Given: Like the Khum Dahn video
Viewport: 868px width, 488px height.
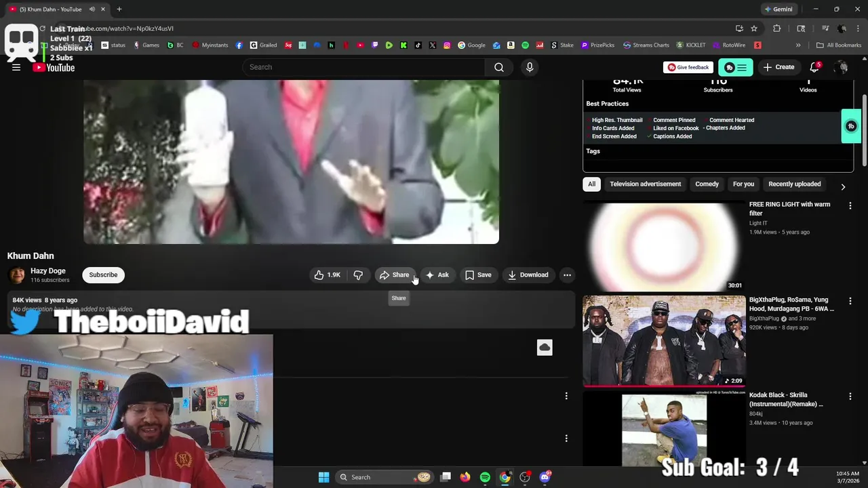Looking at the screenshot, I should point(328,274).
